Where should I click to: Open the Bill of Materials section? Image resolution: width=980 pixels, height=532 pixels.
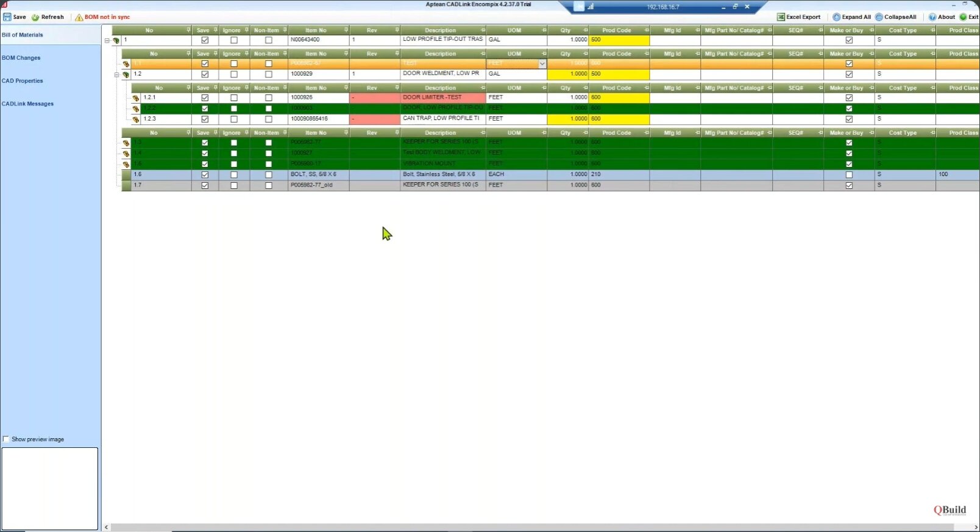pyautogui.click(x=23, y=35)
